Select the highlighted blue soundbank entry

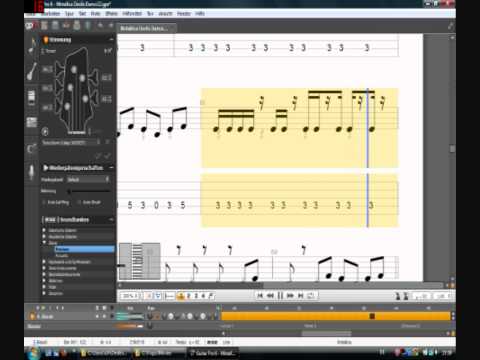point(85,249)
